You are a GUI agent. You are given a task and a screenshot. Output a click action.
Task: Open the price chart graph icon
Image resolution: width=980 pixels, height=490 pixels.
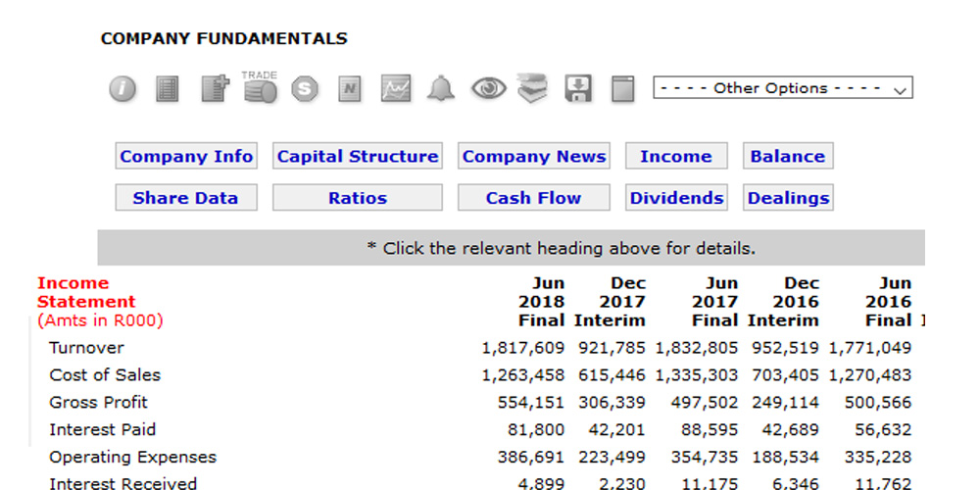396,89
